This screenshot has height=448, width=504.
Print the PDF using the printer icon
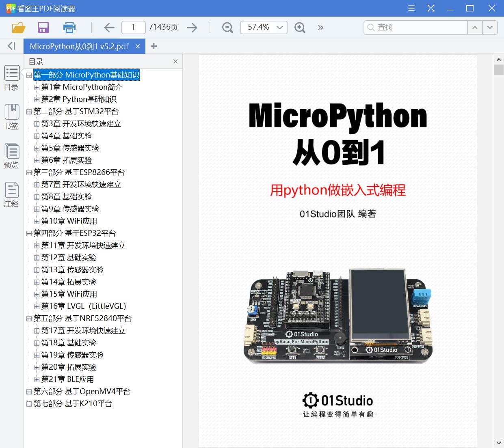(x=69, y=27)
